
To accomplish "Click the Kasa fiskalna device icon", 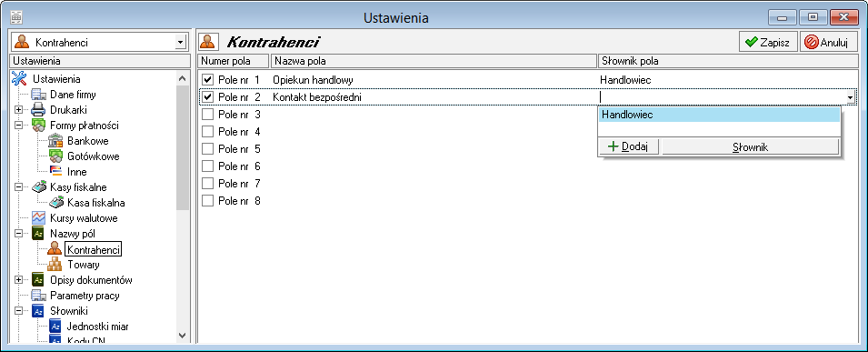I will point(55,203).
